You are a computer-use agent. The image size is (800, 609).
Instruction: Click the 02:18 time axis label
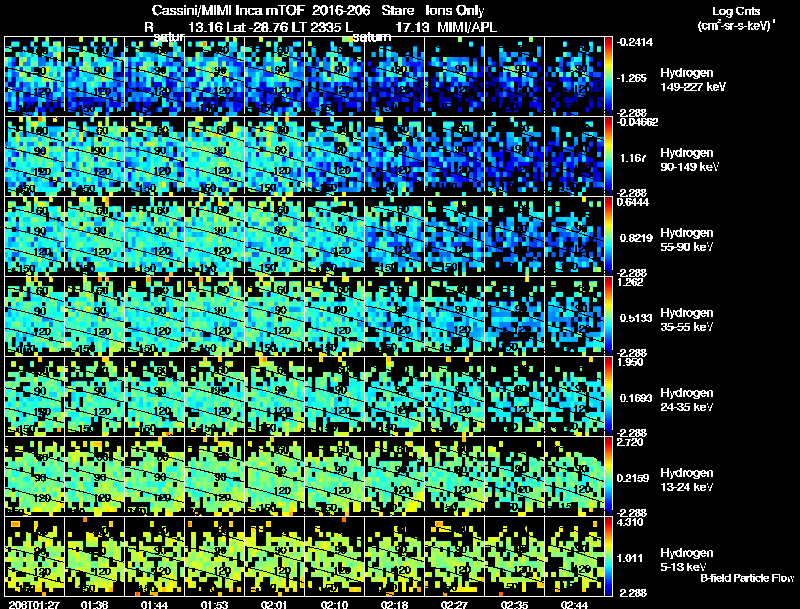click(394, 604)
